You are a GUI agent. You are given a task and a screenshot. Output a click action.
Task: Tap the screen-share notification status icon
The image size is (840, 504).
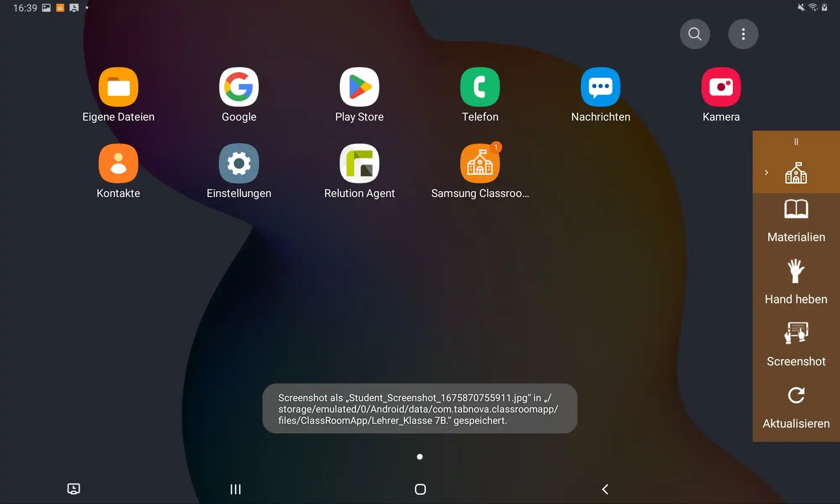(x=74, y=8)
